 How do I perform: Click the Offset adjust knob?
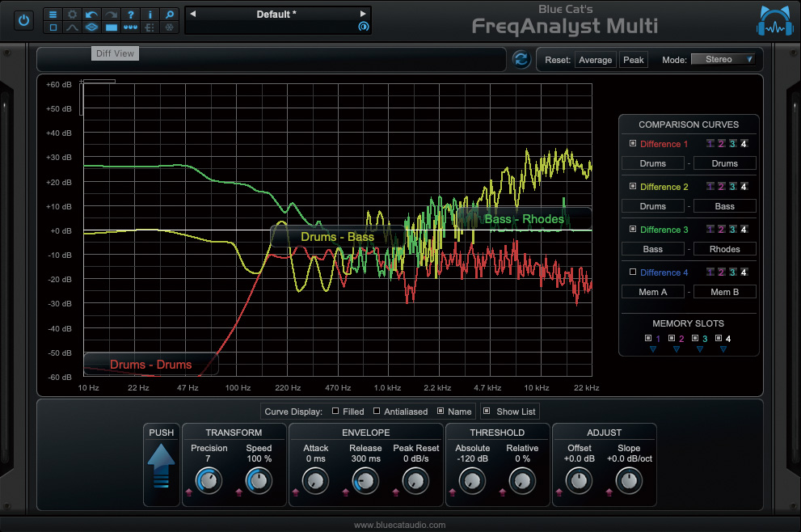pyautogui.click(x=579, y=481)
